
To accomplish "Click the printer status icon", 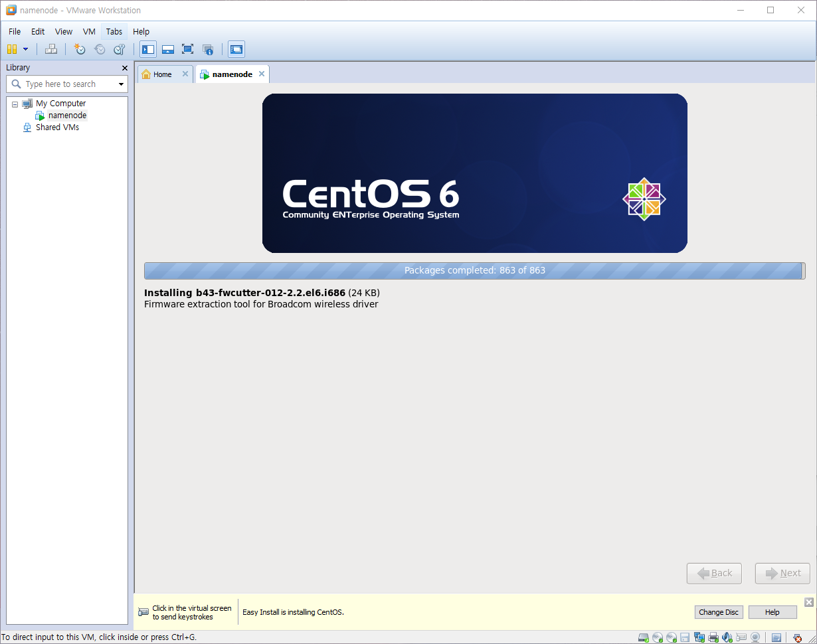I will (x=713, y=637).
